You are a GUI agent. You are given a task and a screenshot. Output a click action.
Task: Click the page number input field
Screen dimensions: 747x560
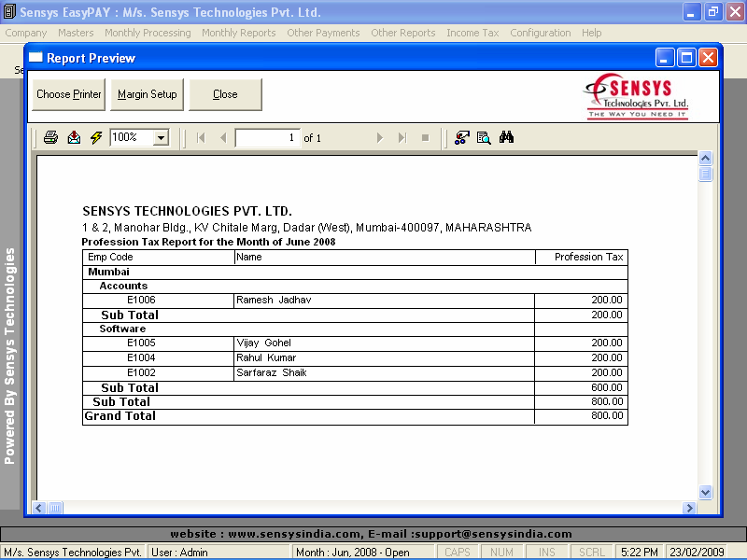point(268,138)
